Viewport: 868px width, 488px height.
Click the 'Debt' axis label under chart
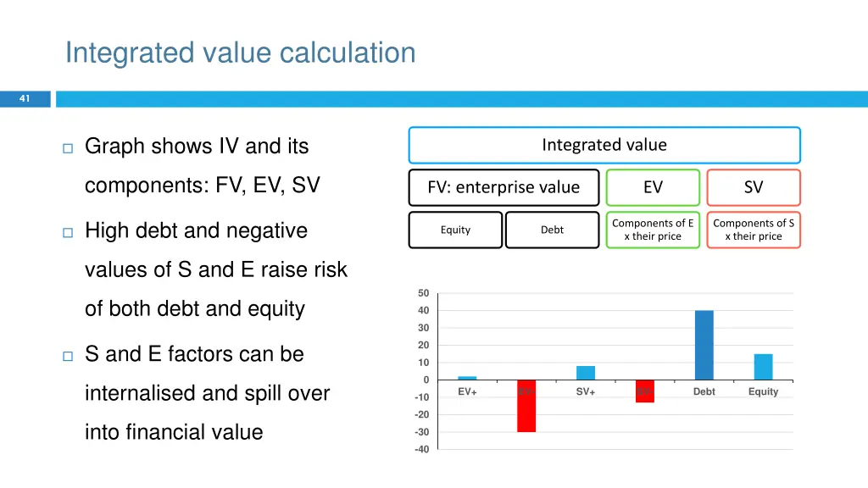704,392
